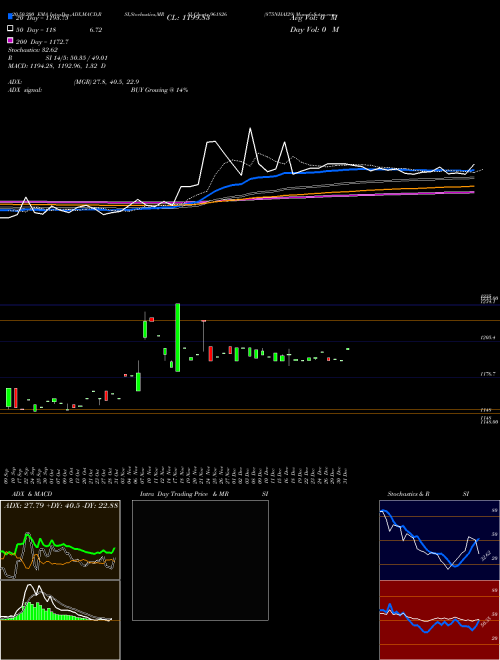Click the magenta 200 Day EMA legend swatch
The height and width of the screenshot is (660, 500).
(x=10, y=40)
